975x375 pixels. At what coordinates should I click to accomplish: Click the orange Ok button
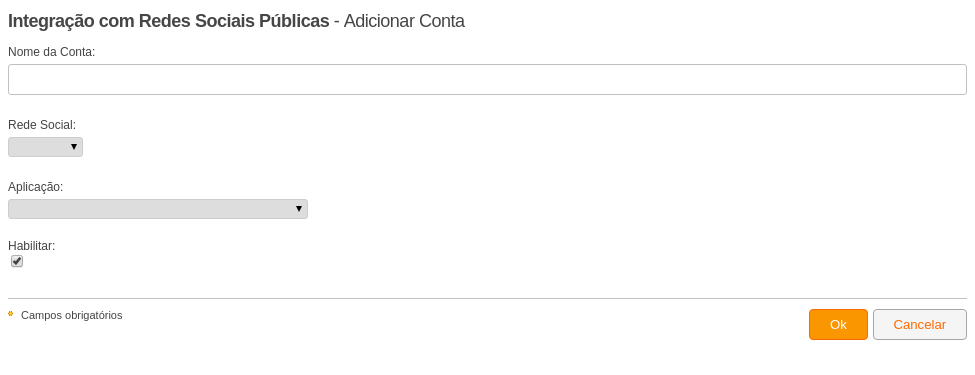pos(838,325)
